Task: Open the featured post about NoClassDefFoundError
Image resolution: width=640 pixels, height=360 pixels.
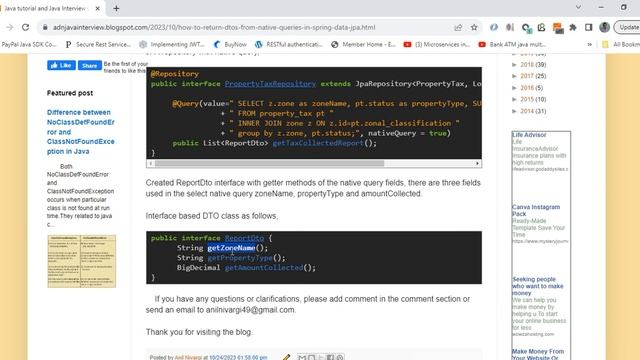Action: 81,132
